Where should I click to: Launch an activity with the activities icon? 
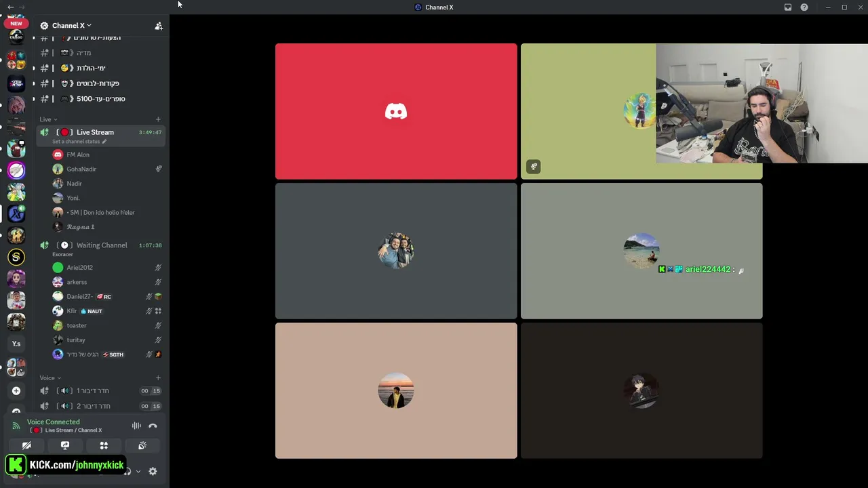click(104, 446)
